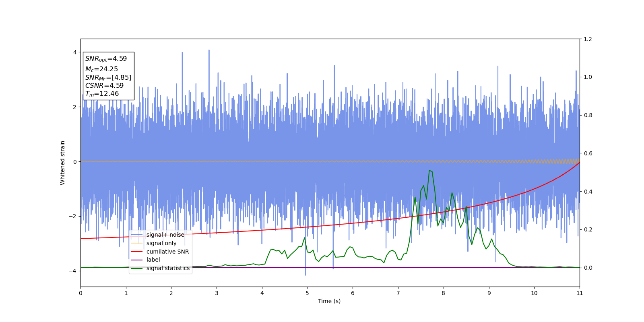The width and height of the screenshot is (644, 322).
Task: Click the "signal+ noise" legend label
Action: coord(165,235)
